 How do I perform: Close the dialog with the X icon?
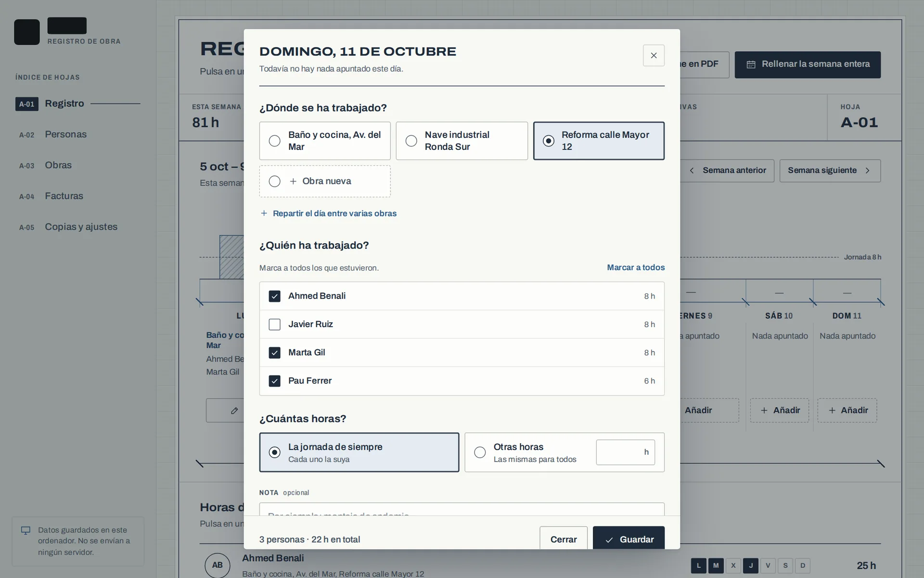(654, 55)
